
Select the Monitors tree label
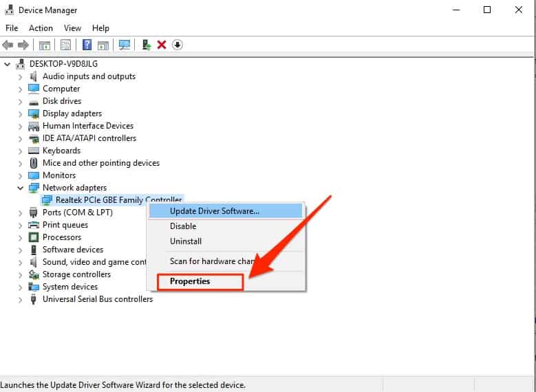pyautogui.click(x=59, y=175)
